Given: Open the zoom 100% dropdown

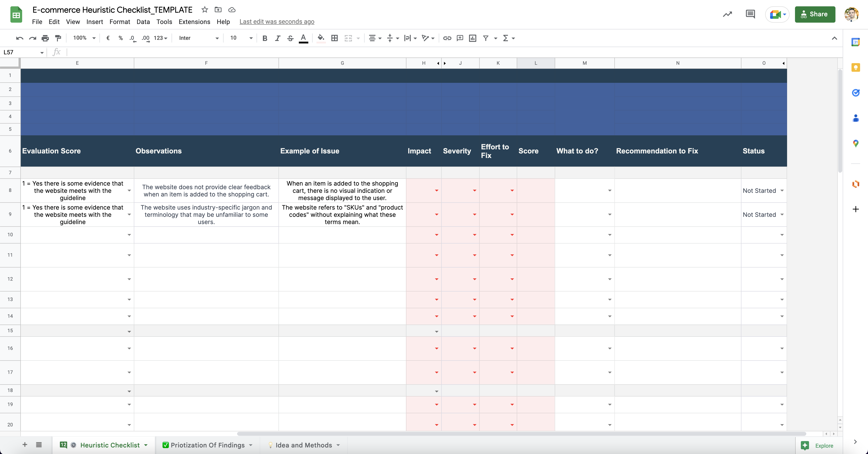Looking at the screenshot, I should [84, 38].
